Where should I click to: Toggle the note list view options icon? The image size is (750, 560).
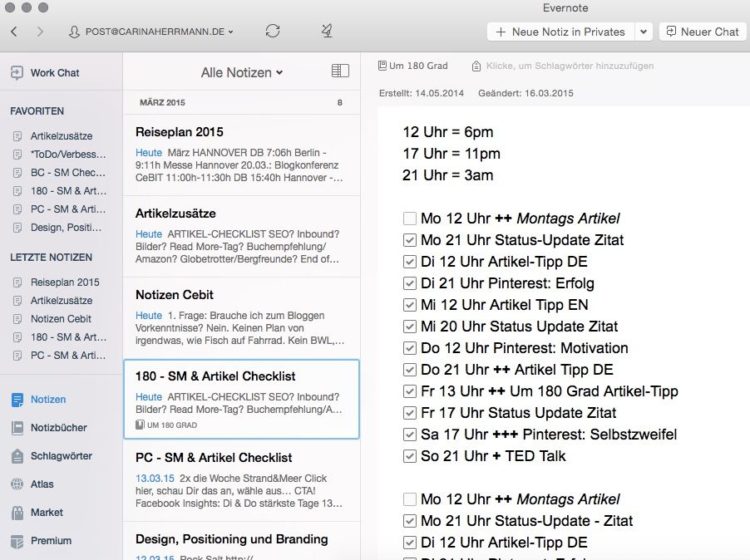pos(340,71)
